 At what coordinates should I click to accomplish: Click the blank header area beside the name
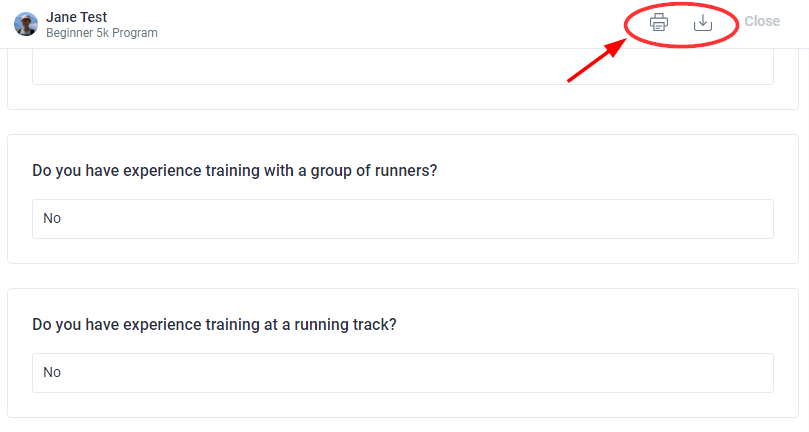[387, 24]
